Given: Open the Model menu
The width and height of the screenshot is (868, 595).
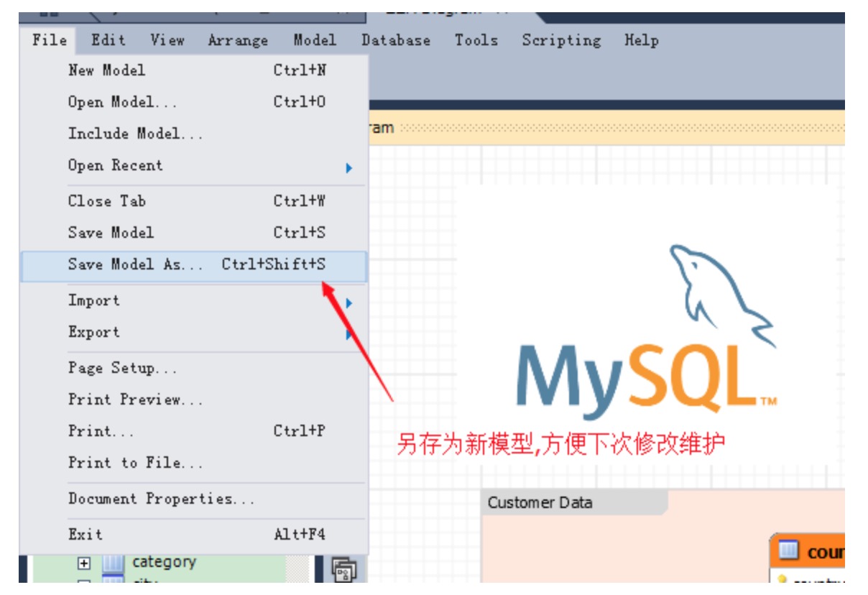Looking at the screenshot, I should 315,40.
